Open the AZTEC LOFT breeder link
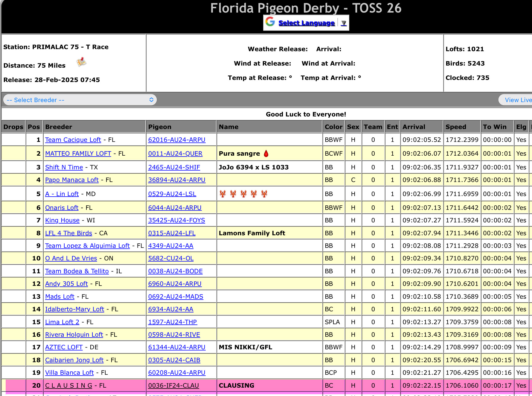 [64, 347]
